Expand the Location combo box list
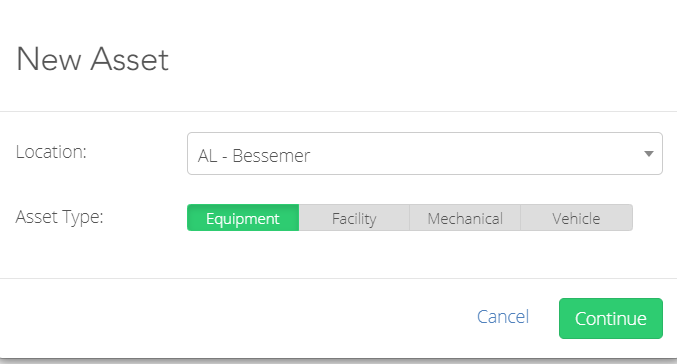This screenshot has width=677, height=364. point(425,154)
